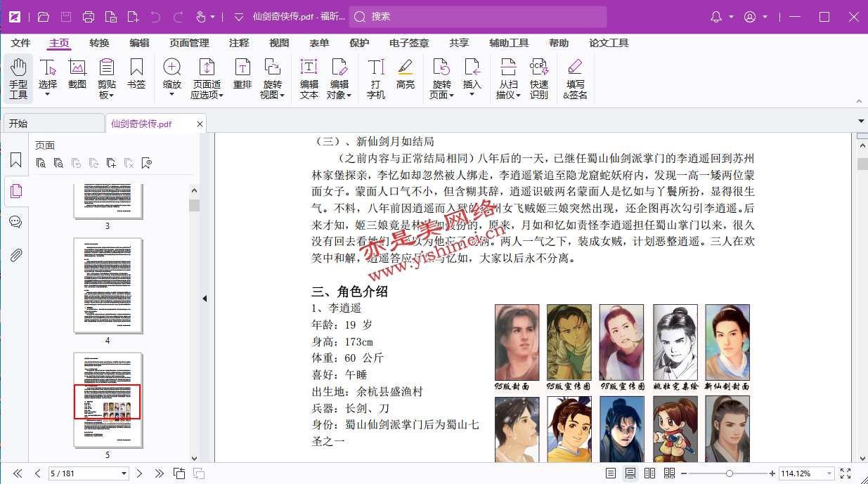The width and height of the screenshot is (868, 484).
Task: Switch to continuous page view mode
Action: pos(630,473)
